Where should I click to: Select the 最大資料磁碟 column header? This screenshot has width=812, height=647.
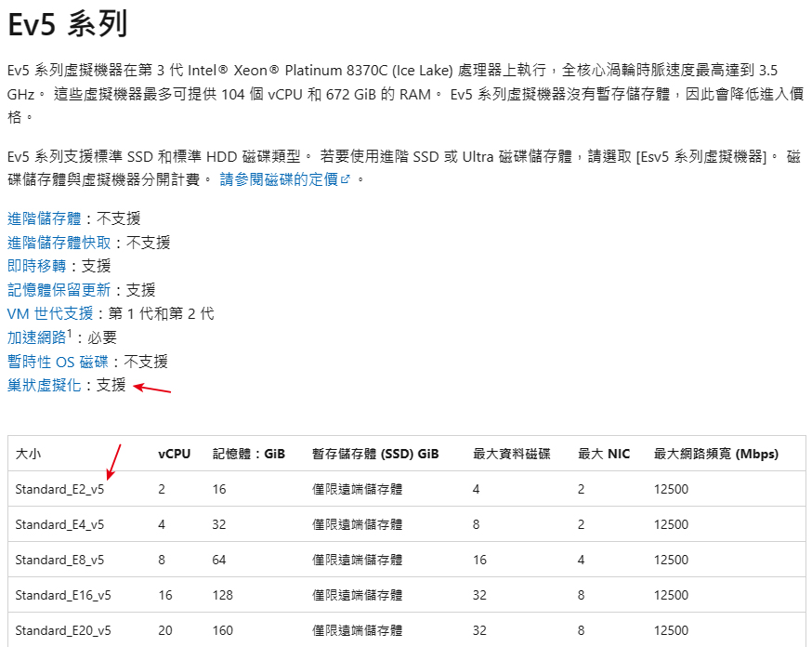(512, 454)
